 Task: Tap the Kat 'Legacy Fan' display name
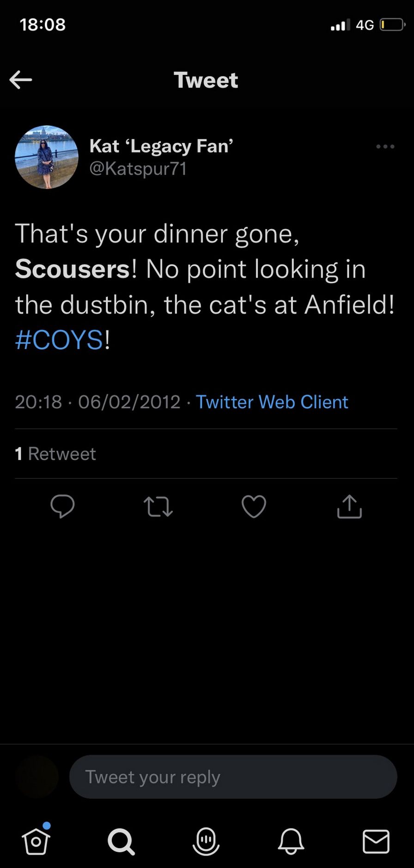(161, 146)
